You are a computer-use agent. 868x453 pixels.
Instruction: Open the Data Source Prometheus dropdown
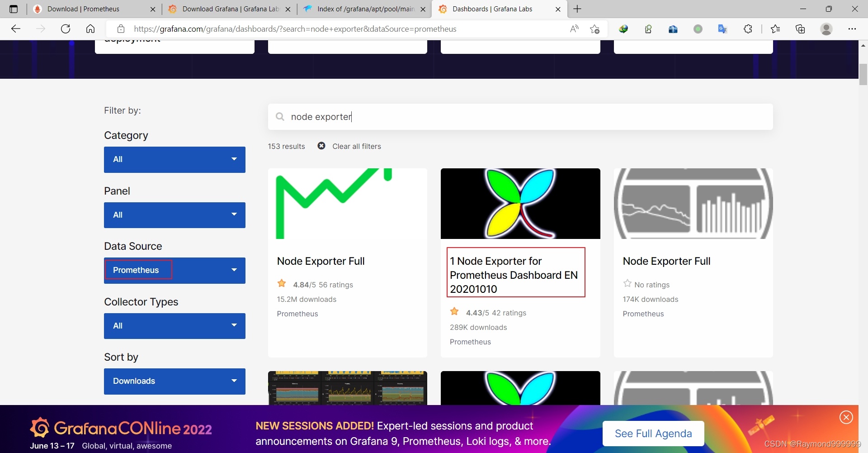pyautogui.click(x=175, y=270)
